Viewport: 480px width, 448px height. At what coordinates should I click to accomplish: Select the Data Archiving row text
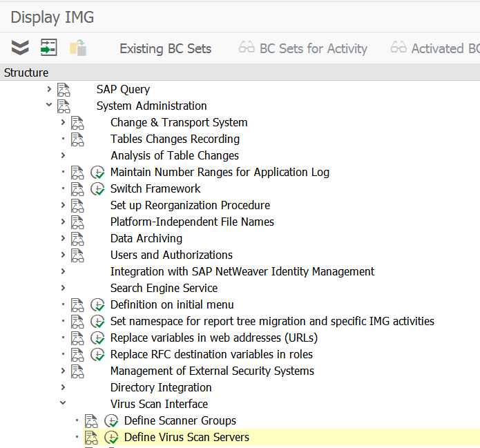146,238
